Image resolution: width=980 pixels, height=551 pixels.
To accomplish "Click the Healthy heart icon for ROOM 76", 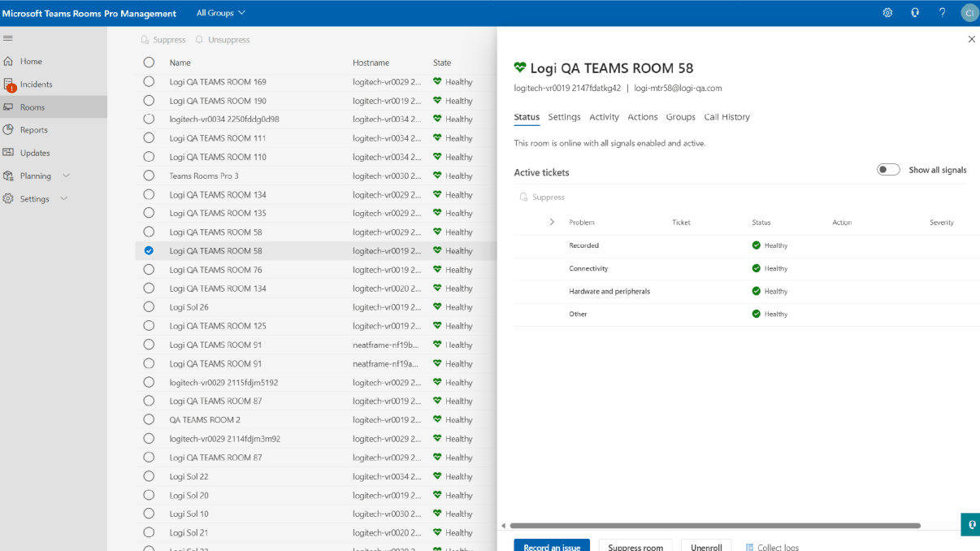I will coord(437,270).
